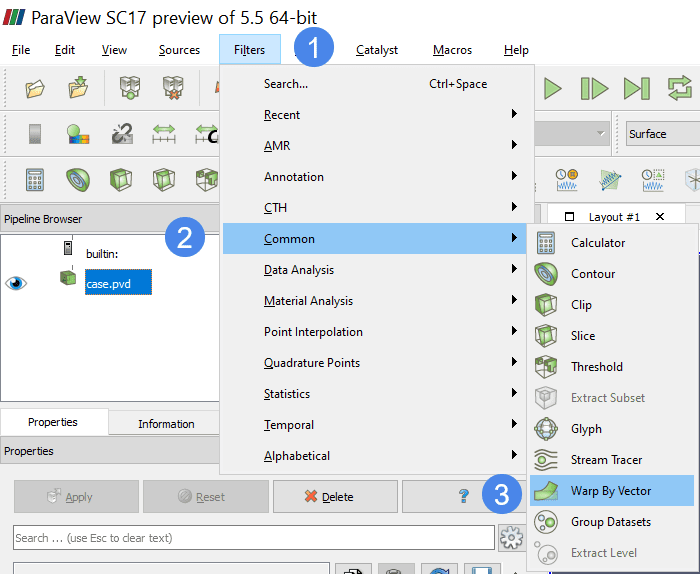This screenshot has height=574, width=700.
Task: Click the Connect to server icon
Action: point(130,89)
